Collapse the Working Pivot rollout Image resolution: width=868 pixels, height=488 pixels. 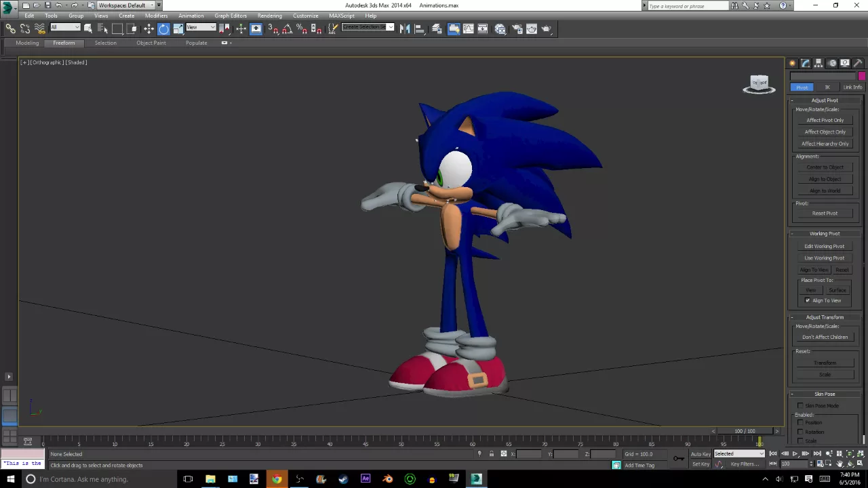(x=825, y=234)
